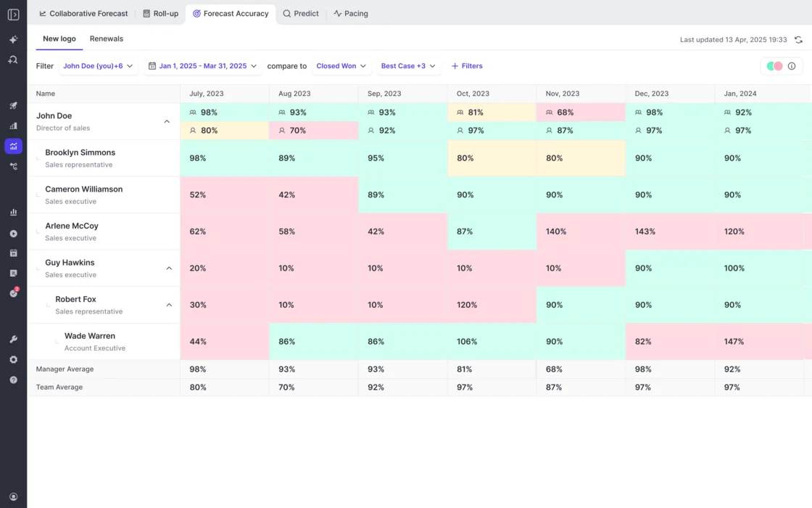Open the notes sidebar icon
The height and width of the screenshot is (508, 812).
coord(14,273)
